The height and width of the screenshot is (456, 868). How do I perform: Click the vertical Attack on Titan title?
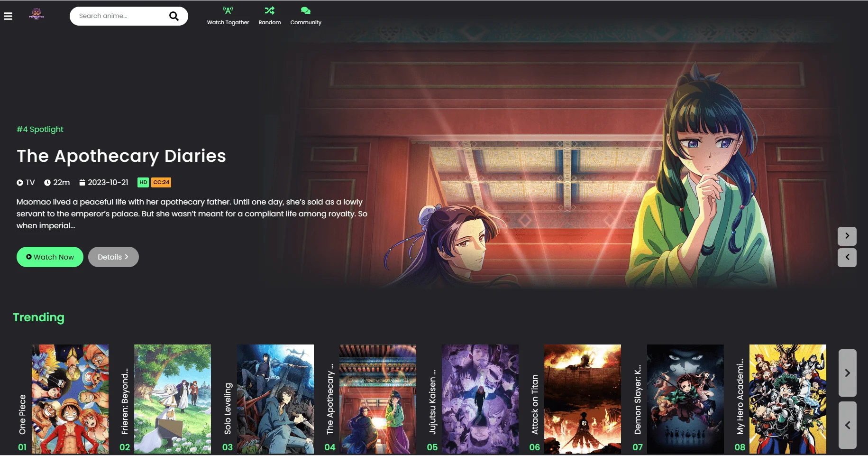click(x=535, y=404)
